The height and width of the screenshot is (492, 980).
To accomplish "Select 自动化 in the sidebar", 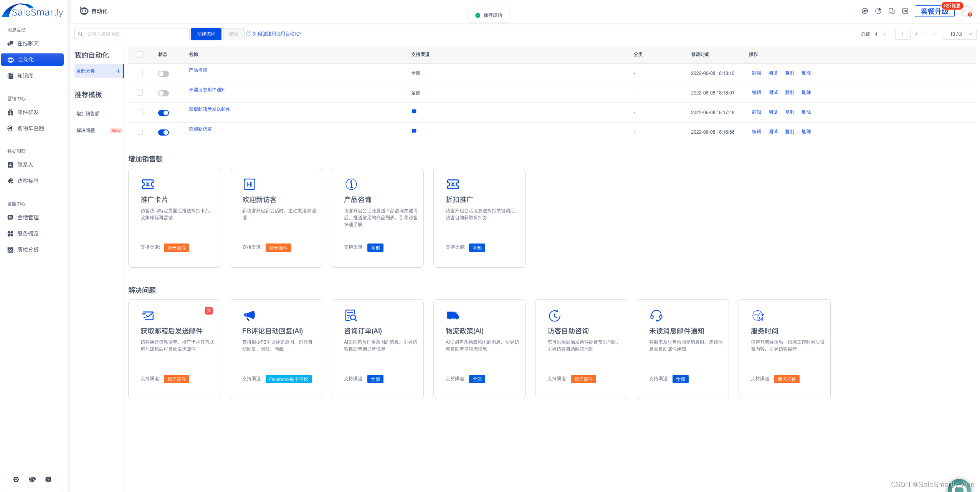I will (32, 60).
